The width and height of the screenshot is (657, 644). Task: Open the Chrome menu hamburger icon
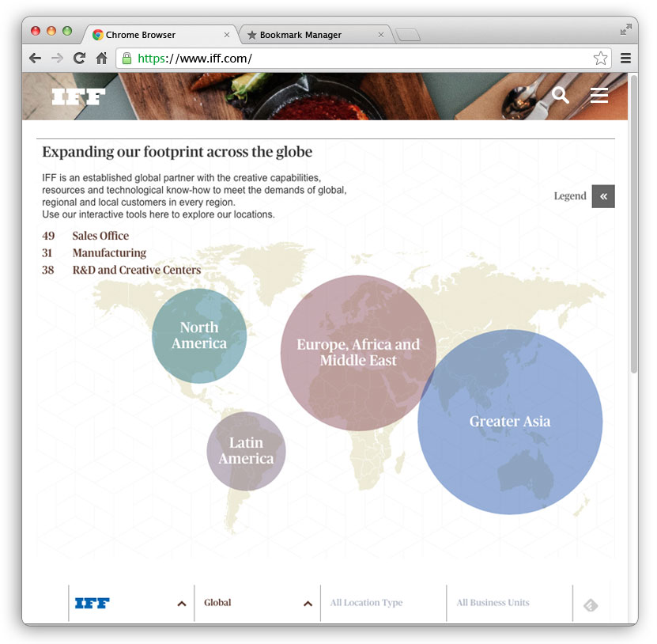tap(625, 59)
